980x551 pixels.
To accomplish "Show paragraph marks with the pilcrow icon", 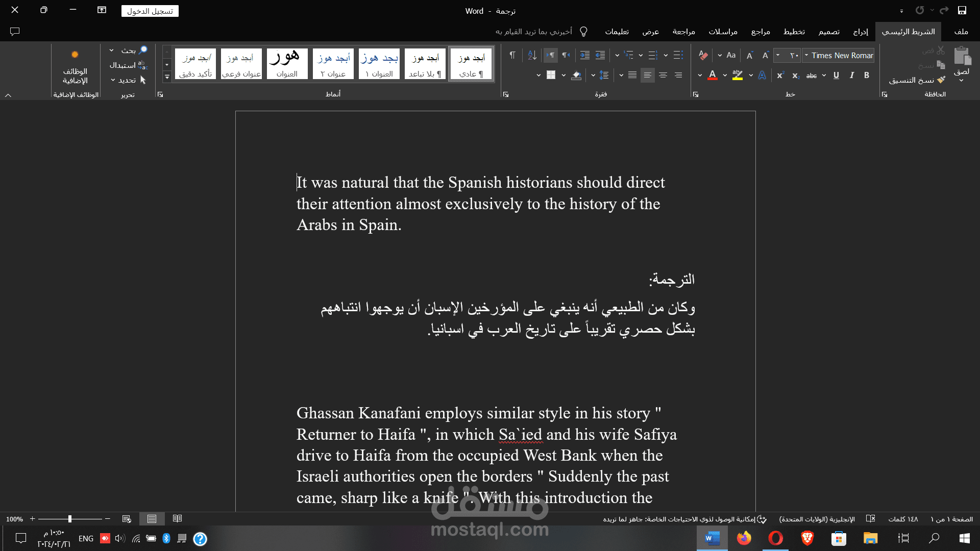I will [512, 55].
